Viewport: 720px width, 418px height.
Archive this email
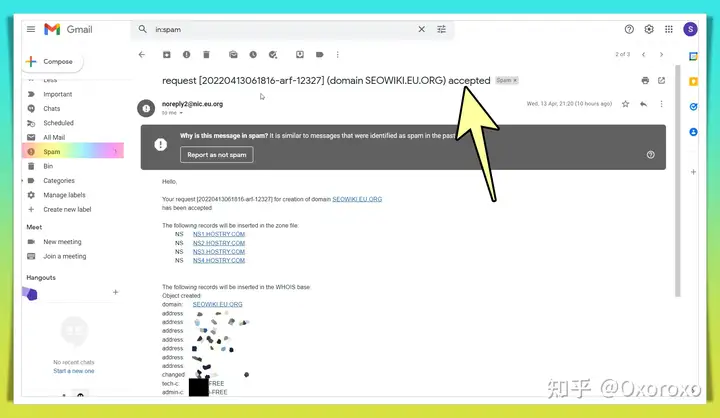[167, 55]
